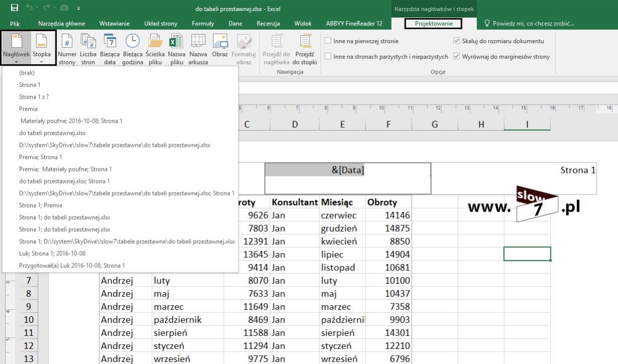618x364 pixels.
Task: Insert Nazwa arkusza sheet name
Action: [x=198, y=50]
